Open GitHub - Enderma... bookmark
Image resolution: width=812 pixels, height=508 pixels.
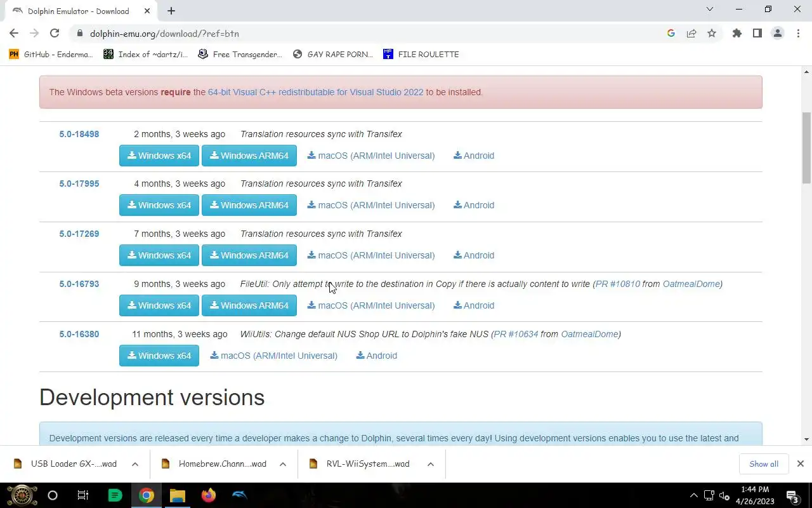(x=51, y=55)
